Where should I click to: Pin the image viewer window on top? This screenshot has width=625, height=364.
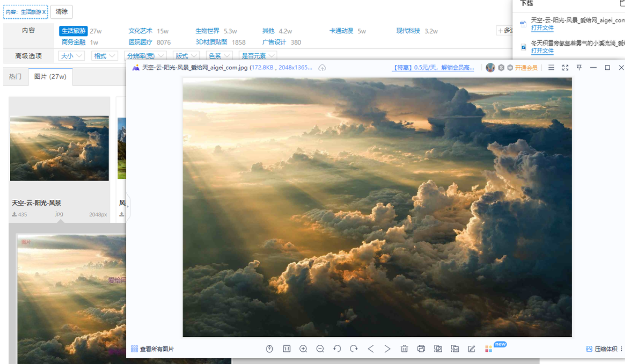point(579,68)
